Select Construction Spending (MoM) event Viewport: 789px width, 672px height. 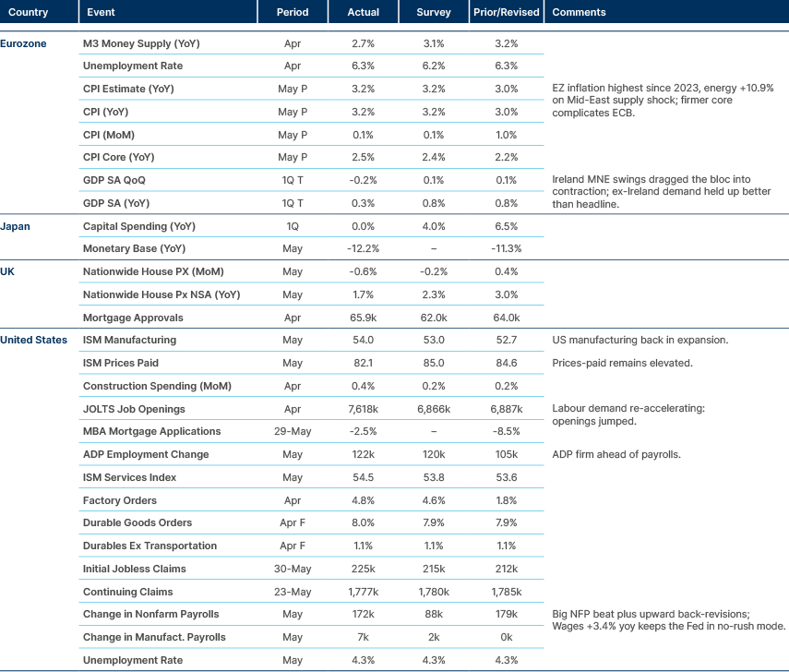(157, 386)
